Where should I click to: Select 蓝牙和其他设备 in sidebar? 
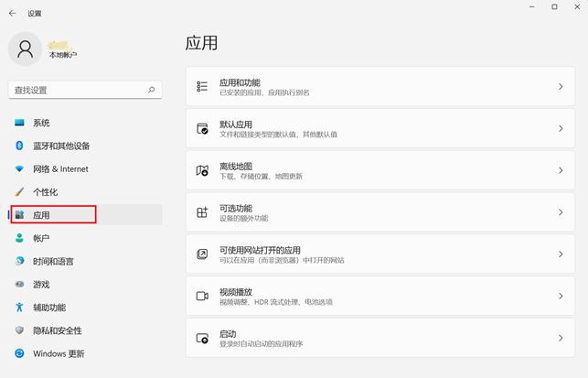pos(60,146)
